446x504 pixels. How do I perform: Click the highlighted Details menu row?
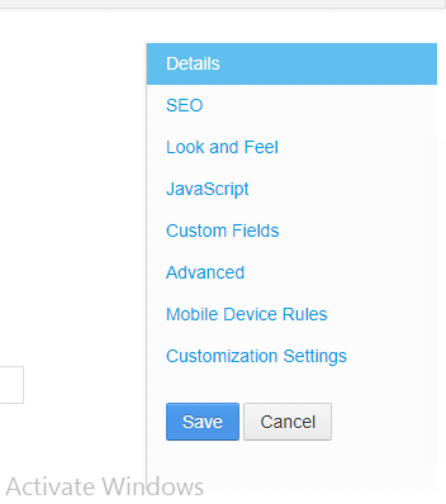pos(291,64)
